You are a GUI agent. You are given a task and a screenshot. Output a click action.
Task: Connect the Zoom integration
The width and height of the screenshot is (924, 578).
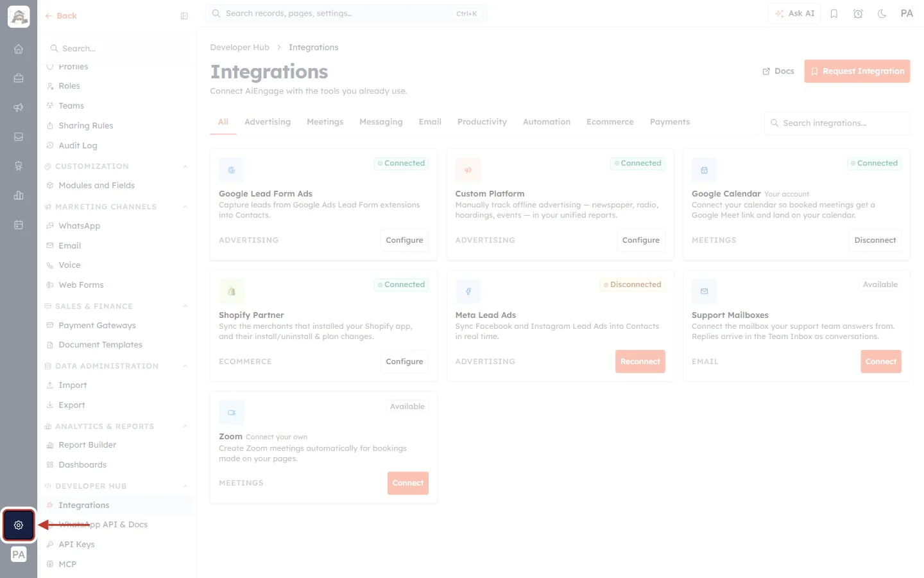(408, 483)
